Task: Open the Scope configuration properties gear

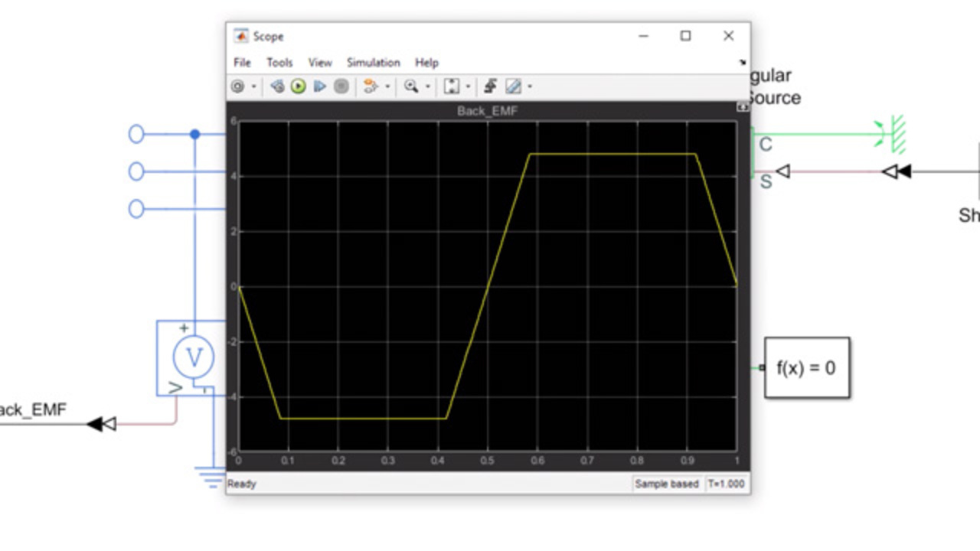Action: [237, 86]
